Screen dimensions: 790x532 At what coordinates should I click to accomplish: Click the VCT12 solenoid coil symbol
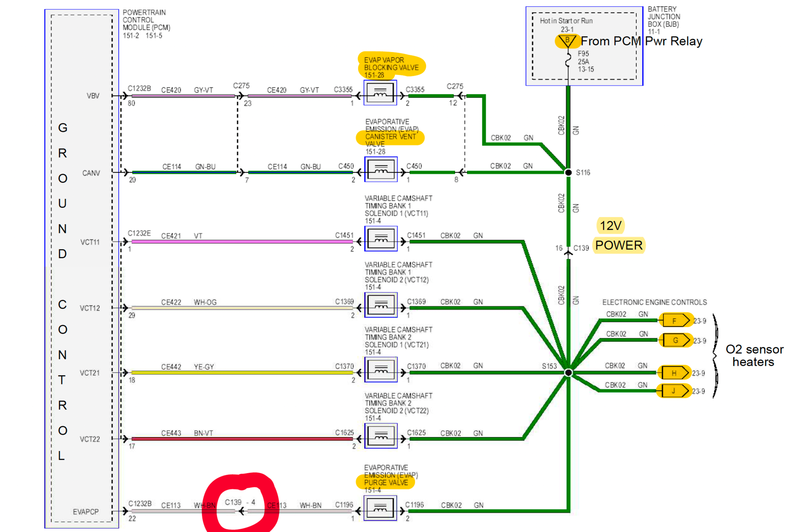coord(381,305)
